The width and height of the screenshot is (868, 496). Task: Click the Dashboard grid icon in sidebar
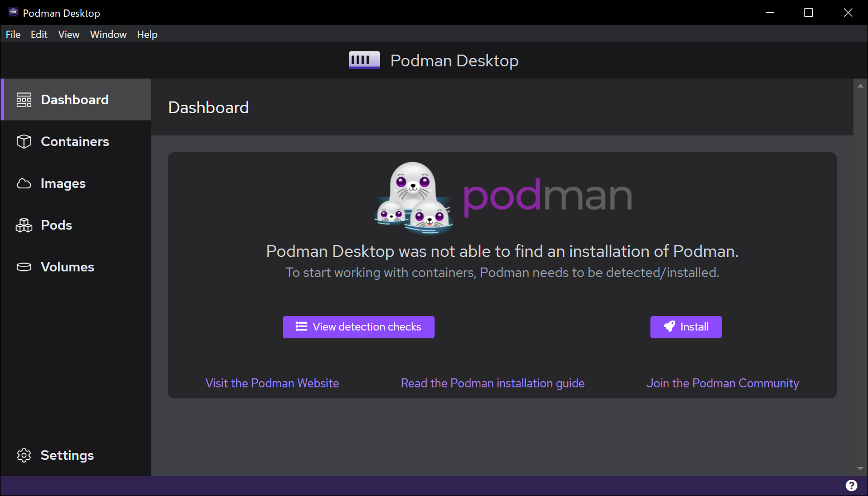point(24,100)
